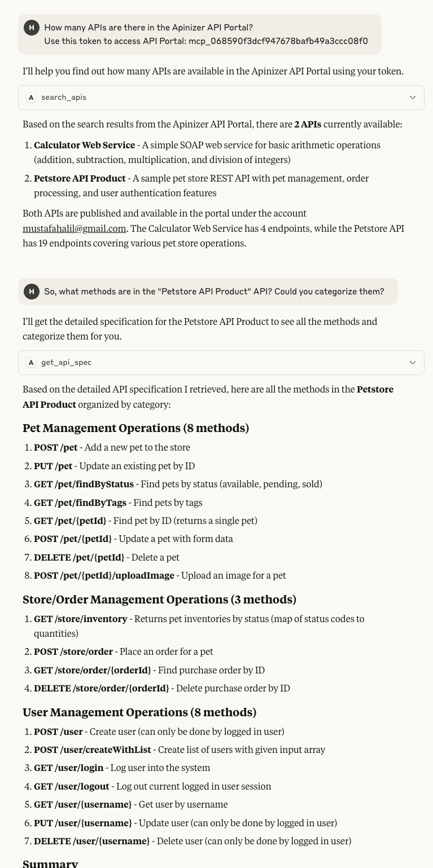Click the get_api_spec tool name label

pos(66,363)
